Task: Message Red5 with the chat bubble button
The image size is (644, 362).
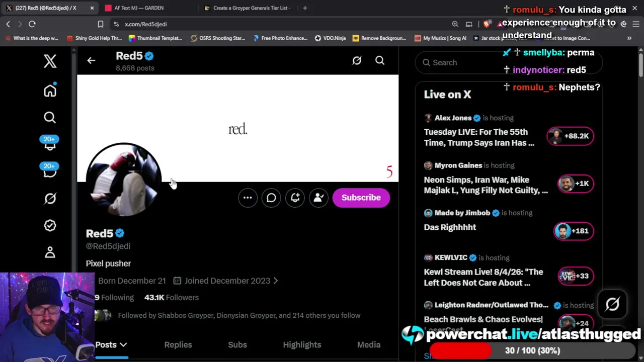Action: click(x=271, y=198)
